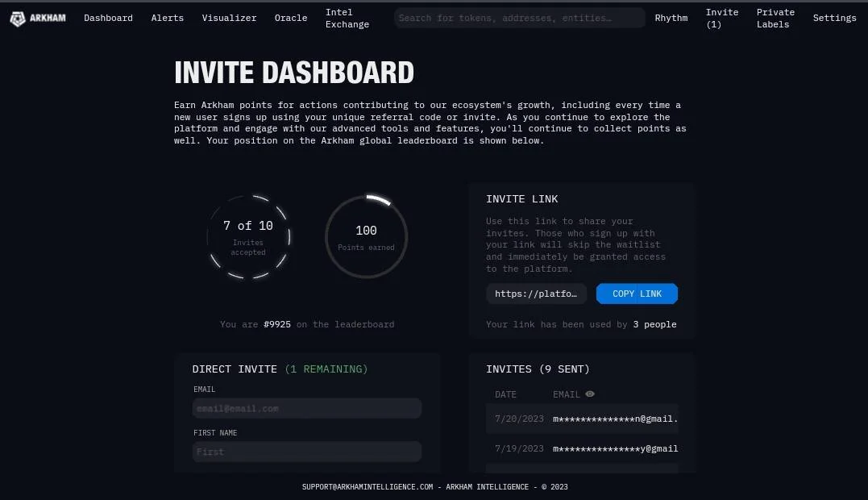Click the Arkham logo icon
Viewport: 868px width, 500px height.
click(x=18, y=19)
